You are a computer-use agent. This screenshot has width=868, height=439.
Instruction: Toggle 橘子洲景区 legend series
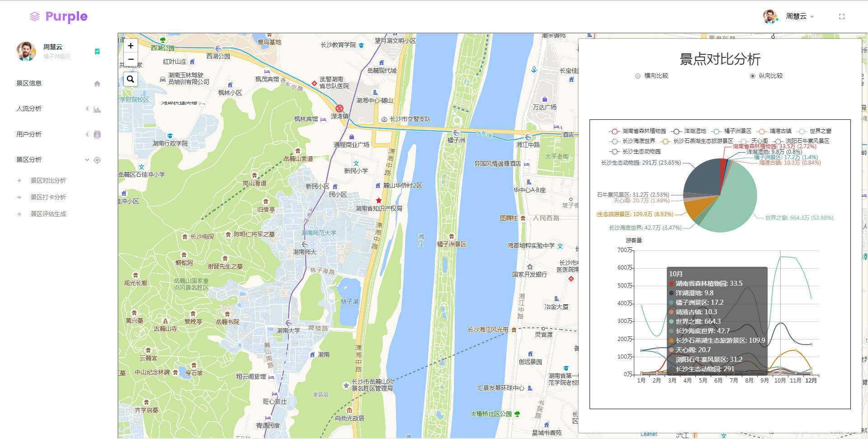click(x=731, y=131)
